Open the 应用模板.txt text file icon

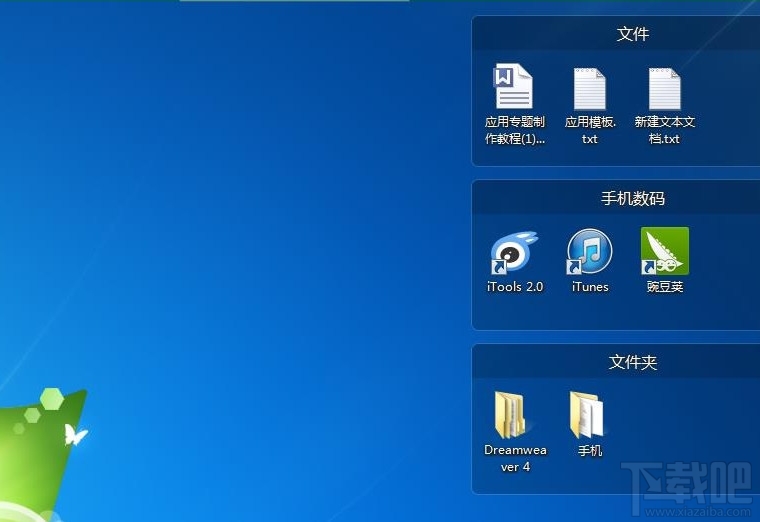click(x=589, y=89)
